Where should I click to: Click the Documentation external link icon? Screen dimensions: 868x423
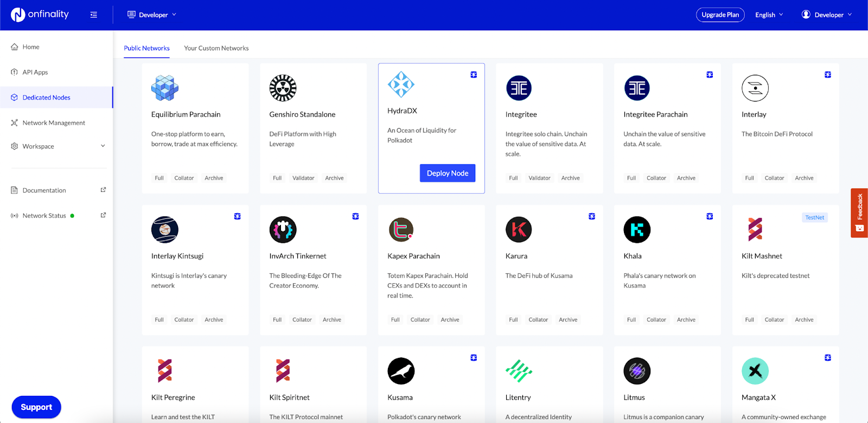(103, 190)
